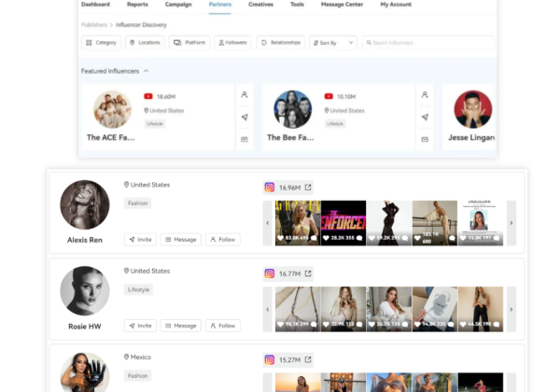Click the Alexis Ren name
The image size is (560, 392).
coord(85,240)
